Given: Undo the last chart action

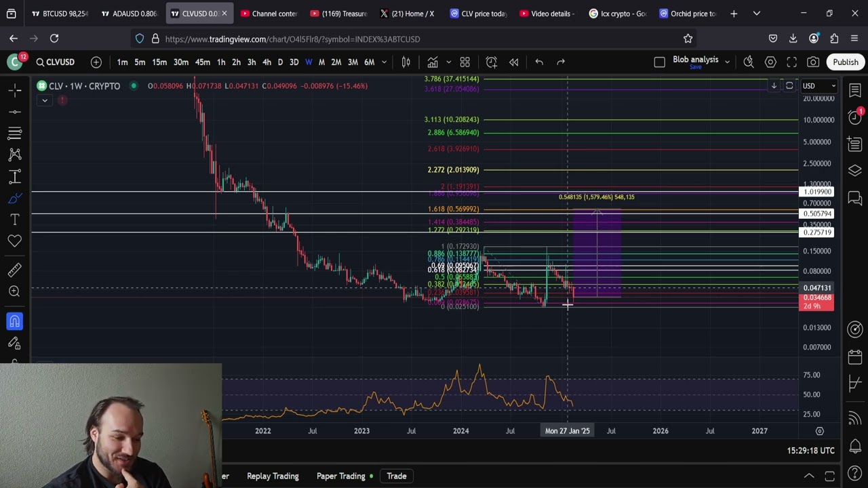Looking at the screenshot, I should (x=539, y=62).
